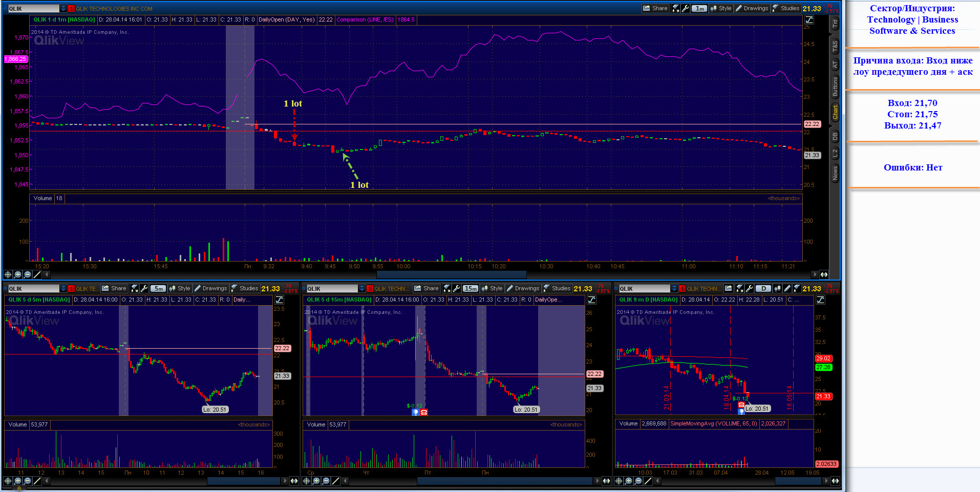Open the D timeframe selector
The height and width of the screenshot is (492, 980).
pyautogui.click(x=763, y=288)
